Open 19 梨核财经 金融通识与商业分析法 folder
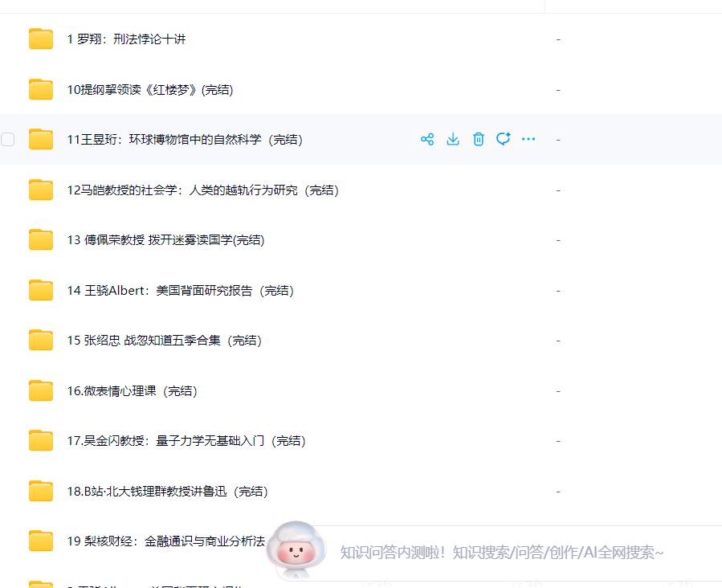Viewport: 722px width, 588px height. pyautogui.click(x=165, y=541)
